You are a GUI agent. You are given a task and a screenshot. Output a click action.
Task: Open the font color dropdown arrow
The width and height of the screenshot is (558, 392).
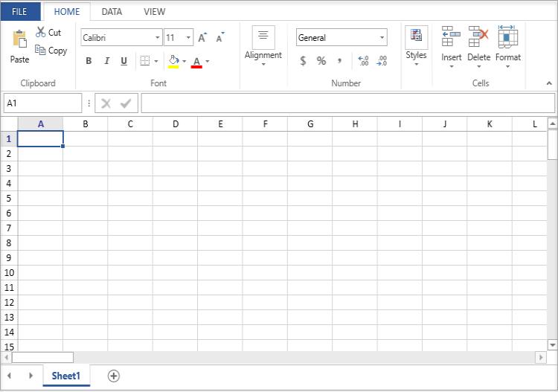(x=208, y=62)
